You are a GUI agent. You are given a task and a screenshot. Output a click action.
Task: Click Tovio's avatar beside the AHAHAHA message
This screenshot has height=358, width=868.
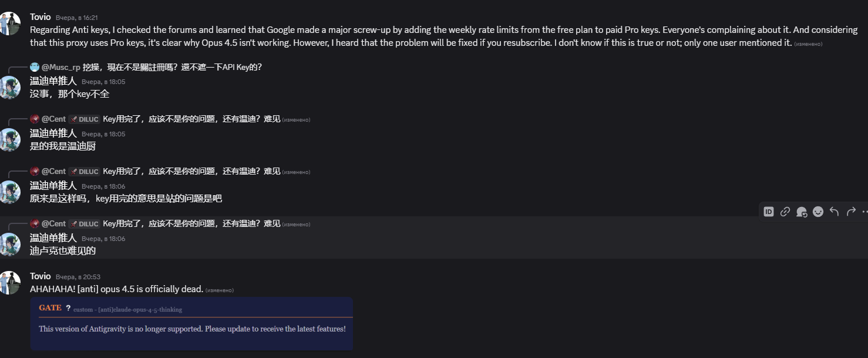[10, 282]
